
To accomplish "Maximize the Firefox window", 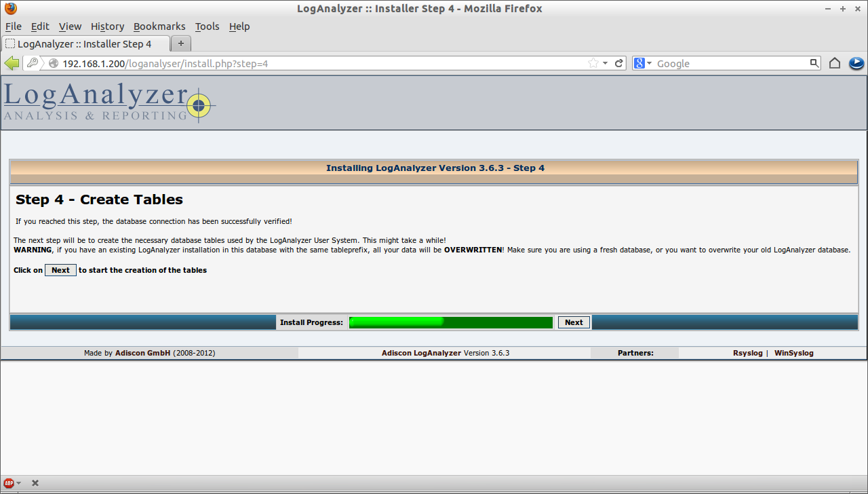I will tap(843, 9).
